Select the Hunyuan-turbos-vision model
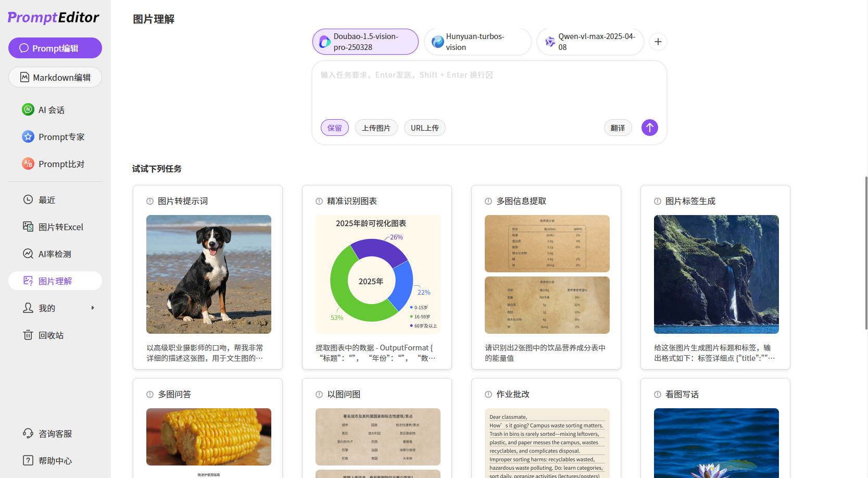Image resolution: width=868 pixels, height=478 pixels. (x=477, y=42)
